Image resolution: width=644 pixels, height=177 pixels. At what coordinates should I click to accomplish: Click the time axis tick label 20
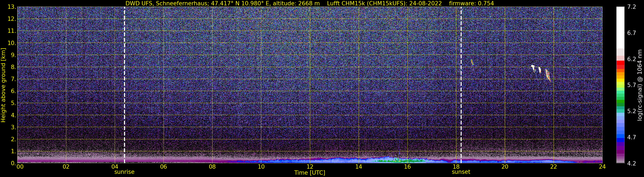(x=505, y=167)
